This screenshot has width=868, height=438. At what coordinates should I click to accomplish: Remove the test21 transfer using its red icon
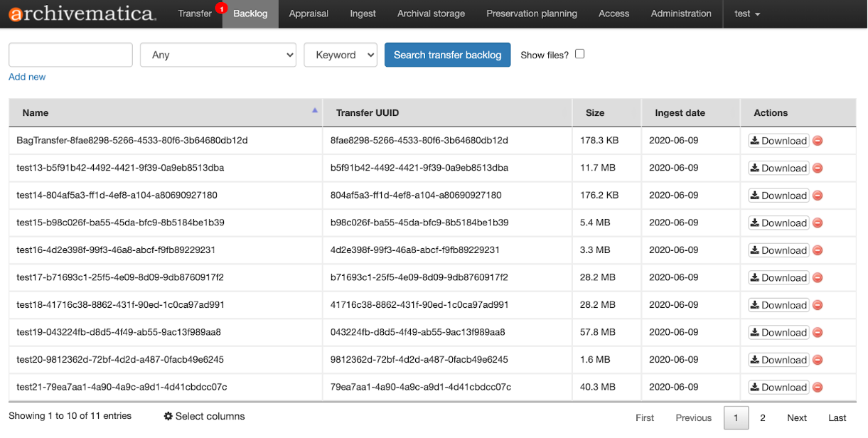coord(818,387)
